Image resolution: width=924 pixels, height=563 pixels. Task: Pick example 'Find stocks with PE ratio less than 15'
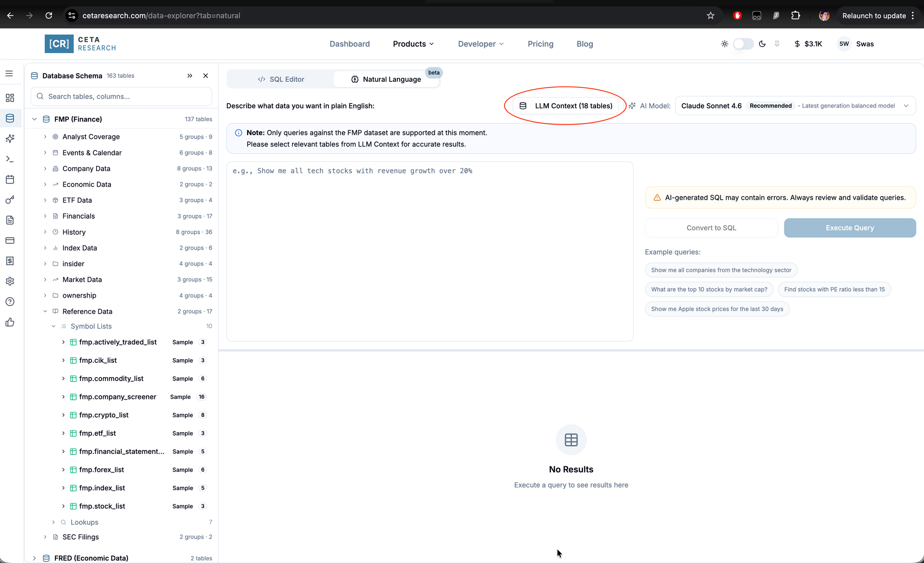834,289
